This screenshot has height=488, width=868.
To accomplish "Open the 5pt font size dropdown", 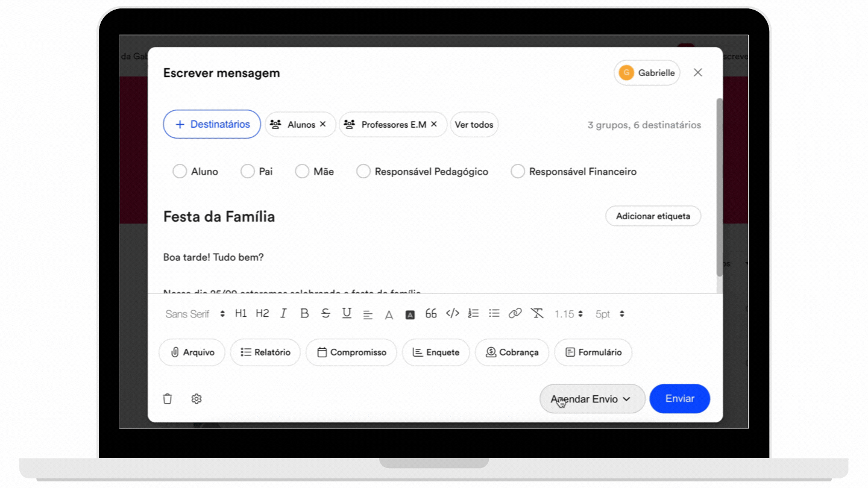I will pos(610,314).
